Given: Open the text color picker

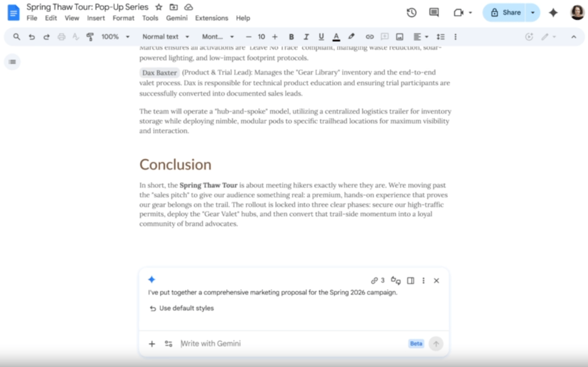Looking at the screenshot, I should (336, 36).
